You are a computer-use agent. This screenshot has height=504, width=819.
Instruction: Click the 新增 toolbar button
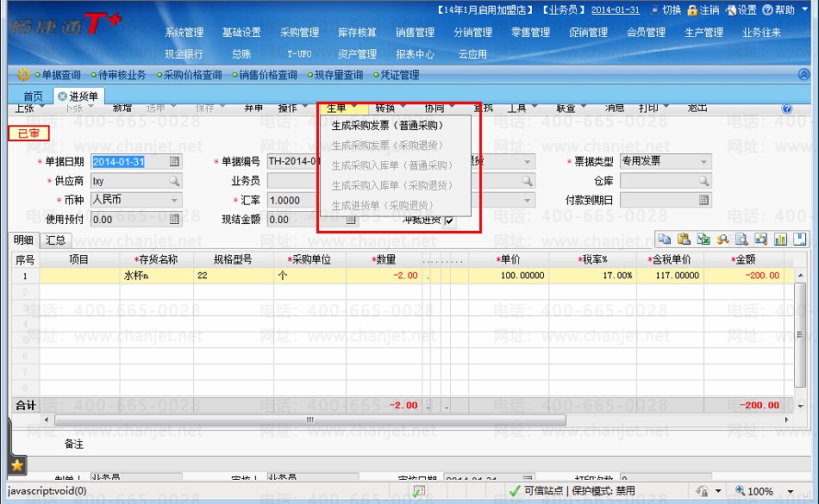(122, 108)
